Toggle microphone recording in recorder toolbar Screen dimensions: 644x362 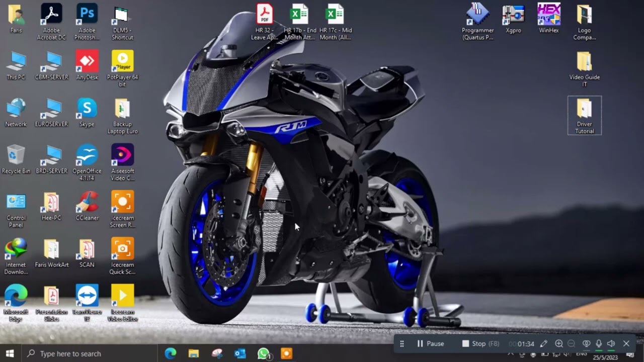tap(599, 343)
